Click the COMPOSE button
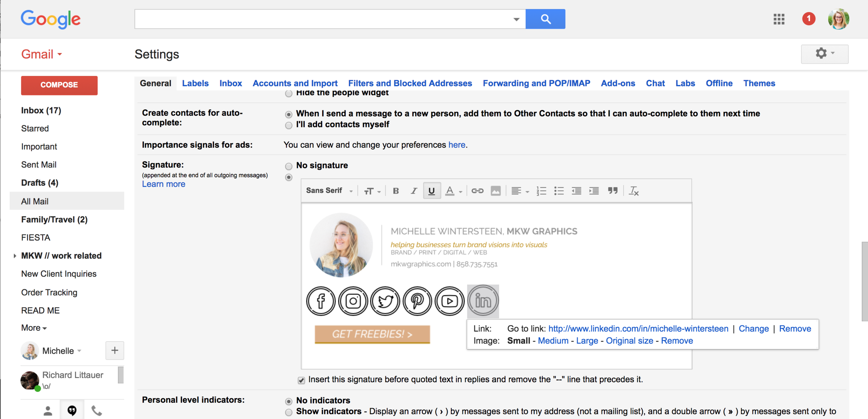The image size is (868, 419). (59, 85)
